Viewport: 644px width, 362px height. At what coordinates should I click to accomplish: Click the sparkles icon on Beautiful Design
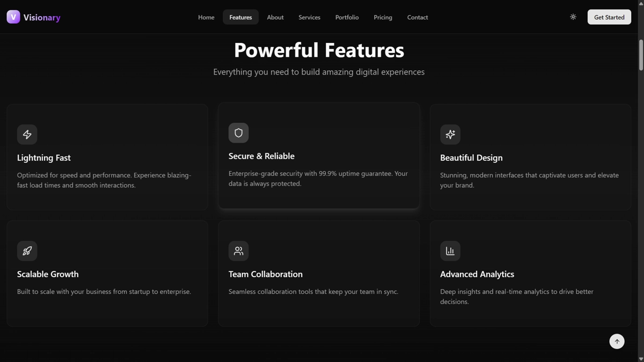pyautogui.click(x=450, y=135)
